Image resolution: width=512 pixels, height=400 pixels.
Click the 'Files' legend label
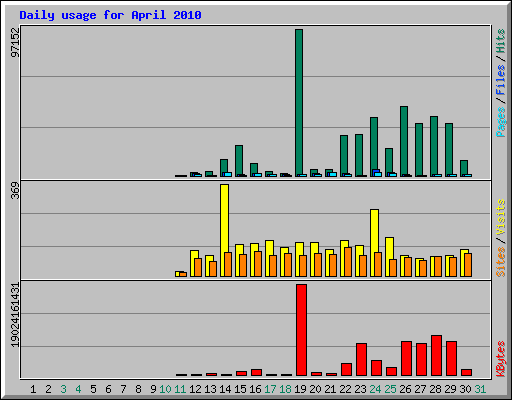(x=500, y=80)
